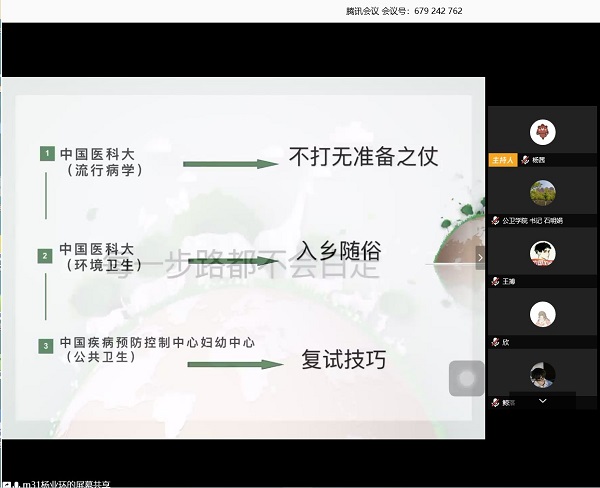The image size is (600, 488).
Task: Collapse participant panel with the side arrow
Action: [480, 257]
